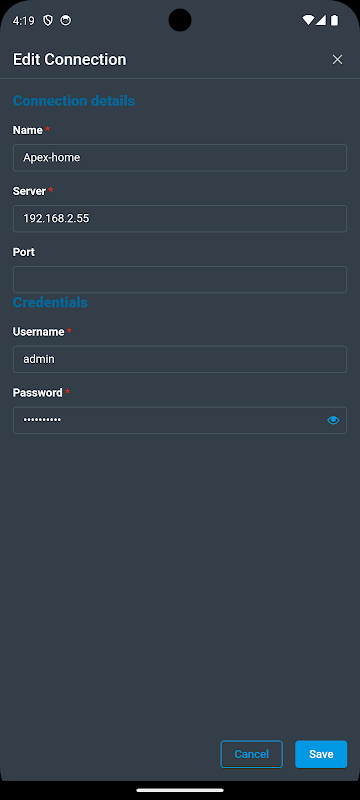The image size is (360, 800).
Task: Show password using the eye icon
Action: (x=333, y=420)
